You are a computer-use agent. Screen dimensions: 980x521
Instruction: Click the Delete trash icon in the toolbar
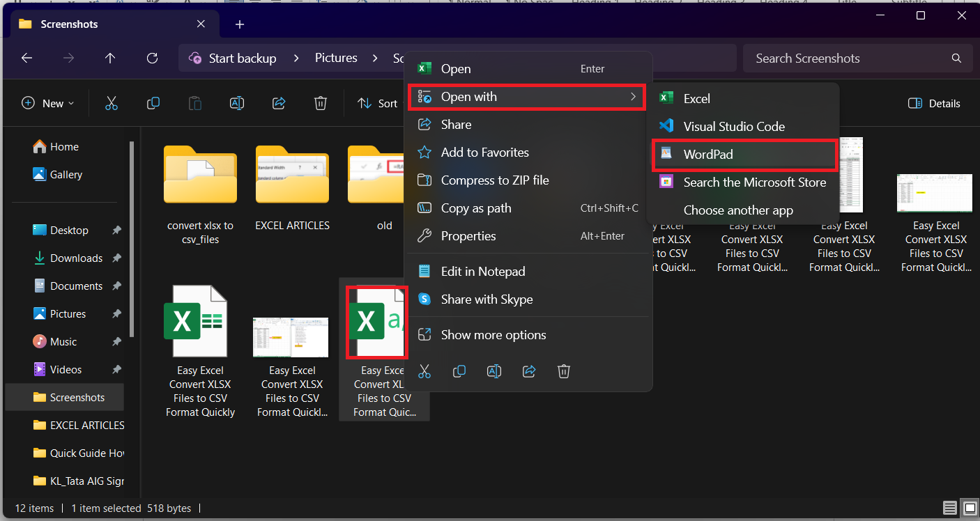pyautogui.click(x=321, y=103)
